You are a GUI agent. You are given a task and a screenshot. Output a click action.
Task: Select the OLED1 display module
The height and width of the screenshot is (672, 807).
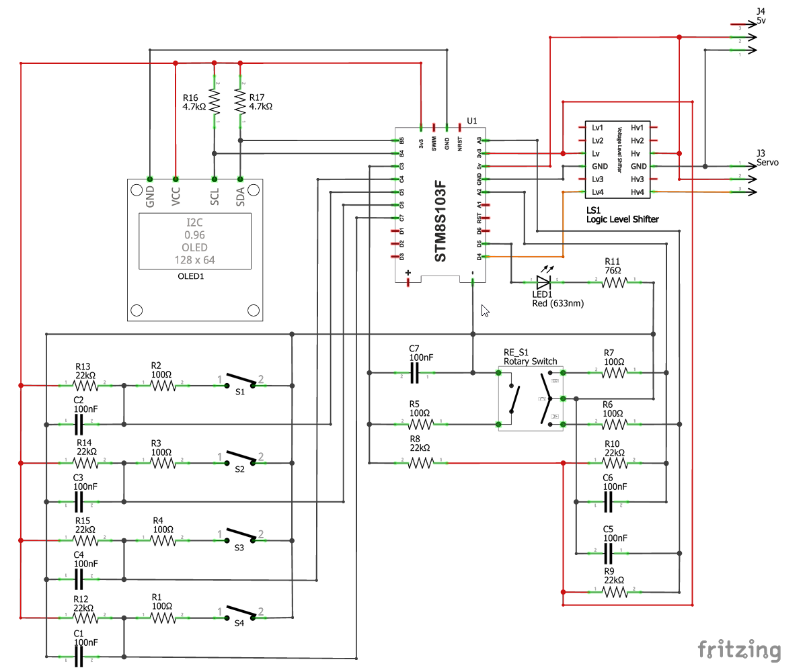[195, 250]
